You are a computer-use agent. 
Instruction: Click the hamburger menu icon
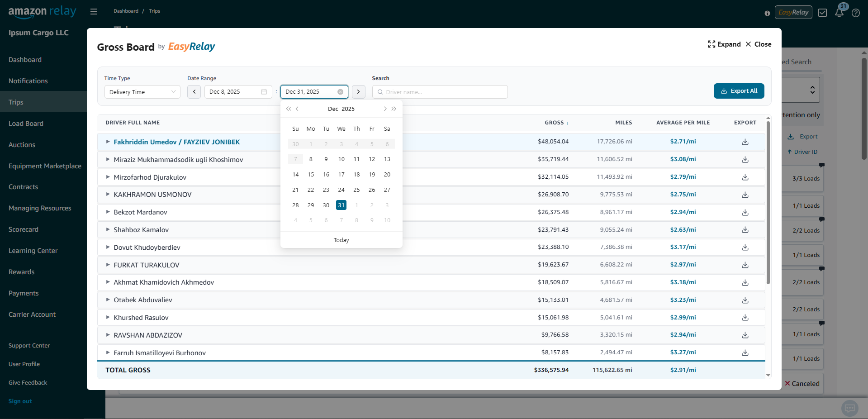94,11
